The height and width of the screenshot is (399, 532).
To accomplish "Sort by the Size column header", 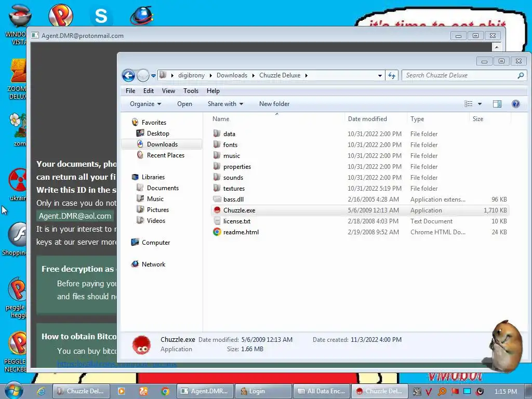I will click(478, 119).
